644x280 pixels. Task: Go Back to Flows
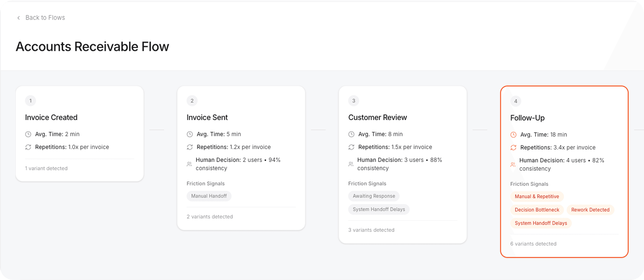pos(45,18)
